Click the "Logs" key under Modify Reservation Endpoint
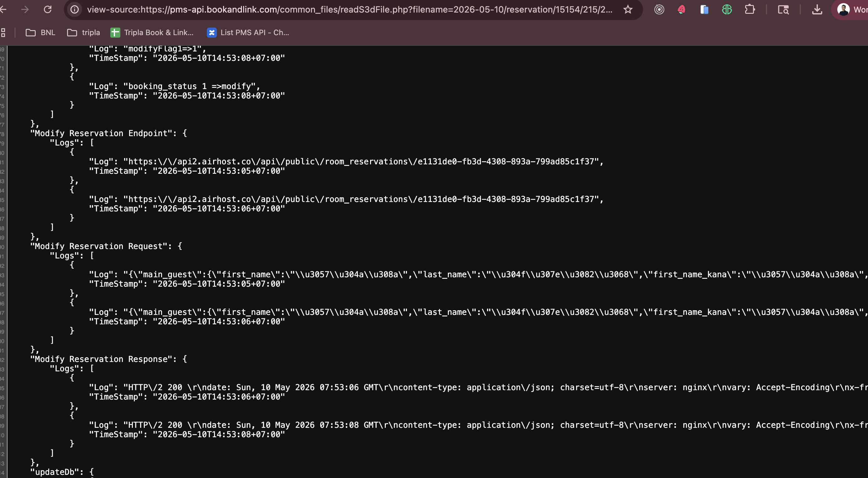The height and width of the screenshot is (478, 868). click(67, 143)
